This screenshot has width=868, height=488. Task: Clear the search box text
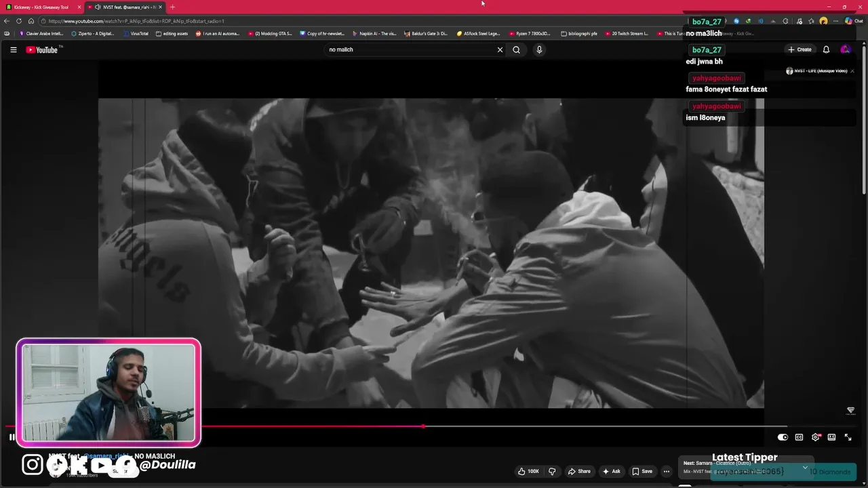point(500,49)
